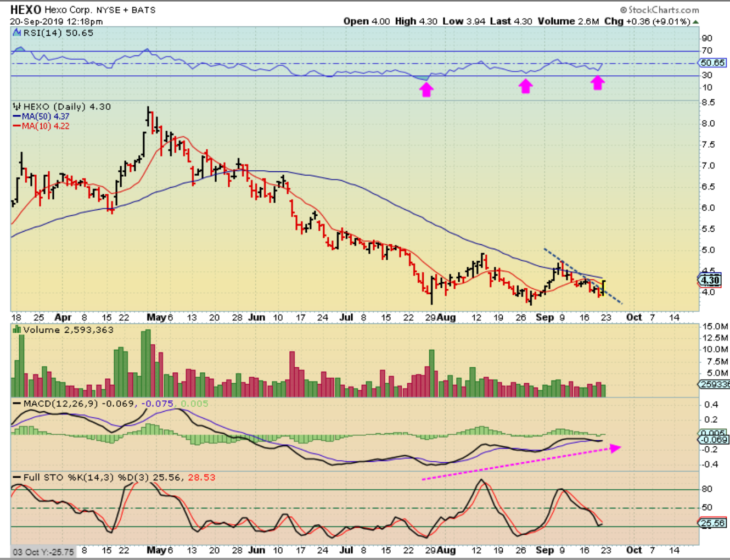Click the 10.0M volume axis label

pyautogui.click(x=715, y=350)
